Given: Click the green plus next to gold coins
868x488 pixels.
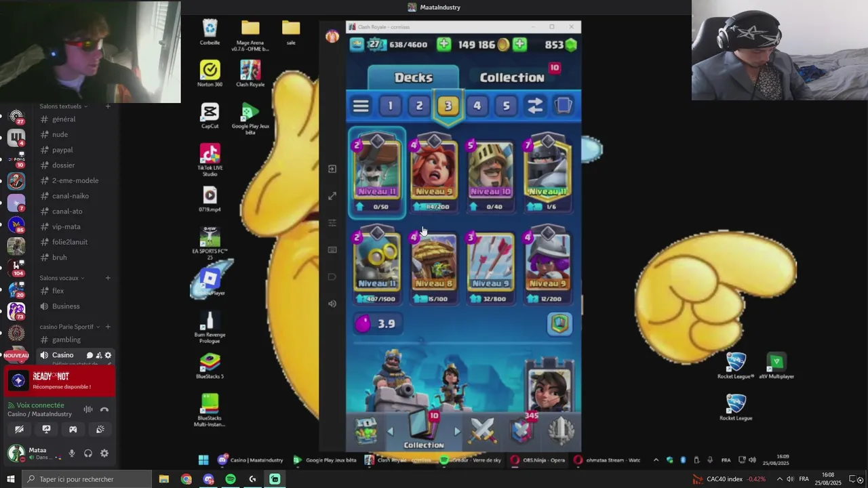Looking at the screenshot, I should (x=519, y=45).
